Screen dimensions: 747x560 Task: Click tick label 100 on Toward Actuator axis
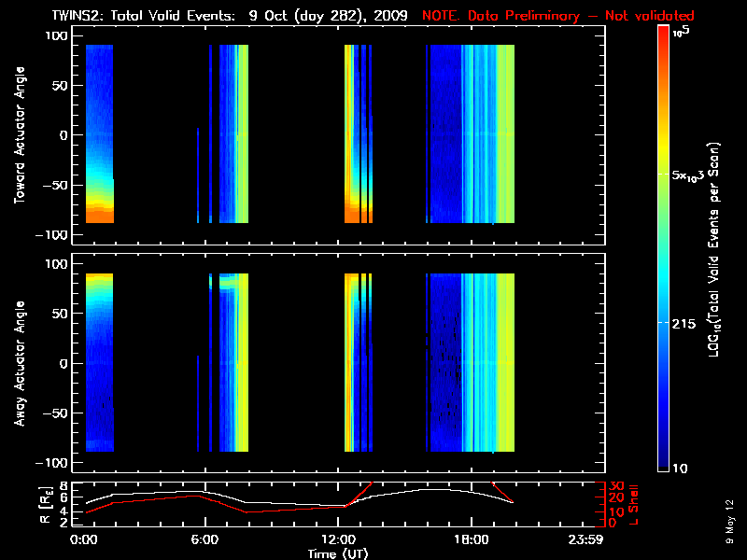56,35
